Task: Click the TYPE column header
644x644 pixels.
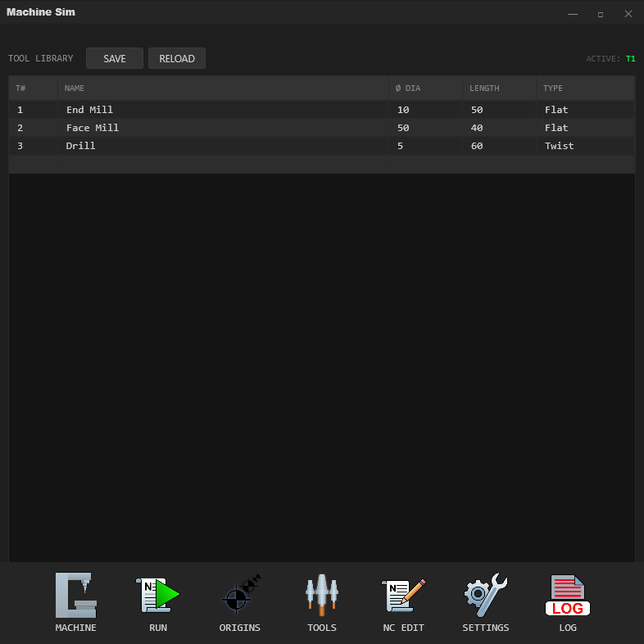Action: click(586, 88)
